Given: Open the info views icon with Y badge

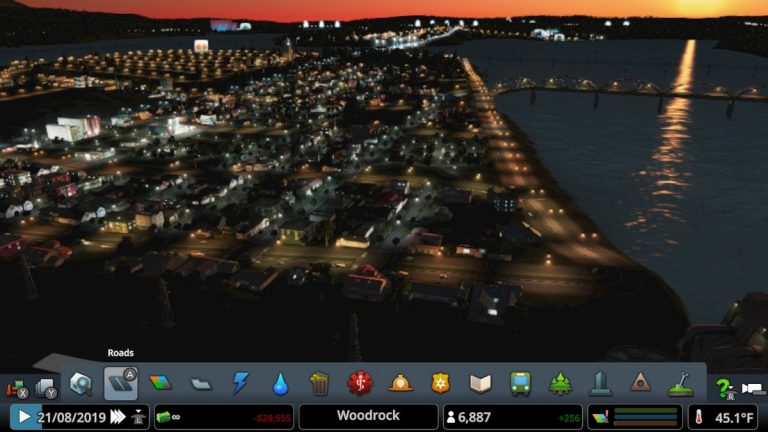Looking at the screenshot, I should (46, 388).
